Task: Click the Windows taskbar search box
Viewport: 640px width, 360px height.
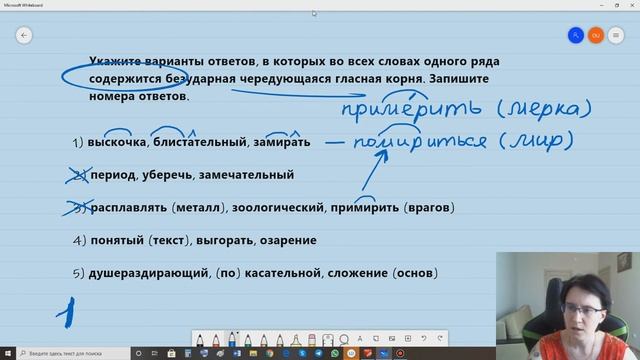Action: coord(73,353)
